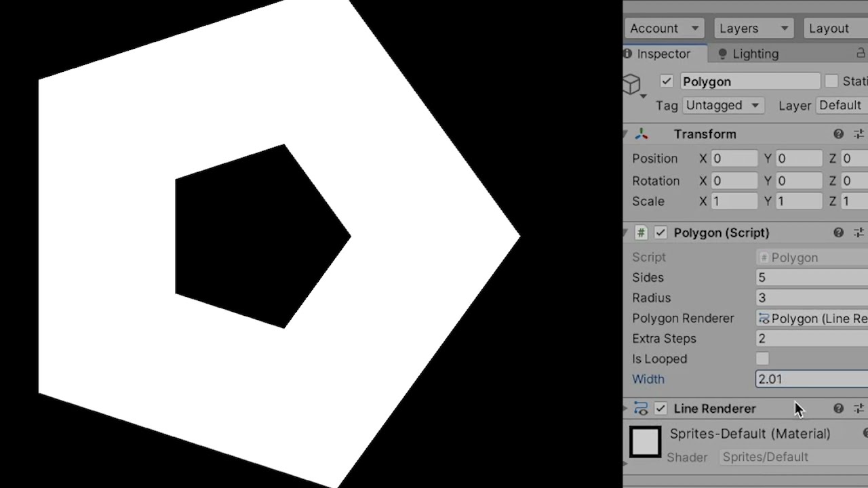Viewport: 868px width, 488px height.
Task: Click the Polygon script hash icon
Action: tap(641, 232)
